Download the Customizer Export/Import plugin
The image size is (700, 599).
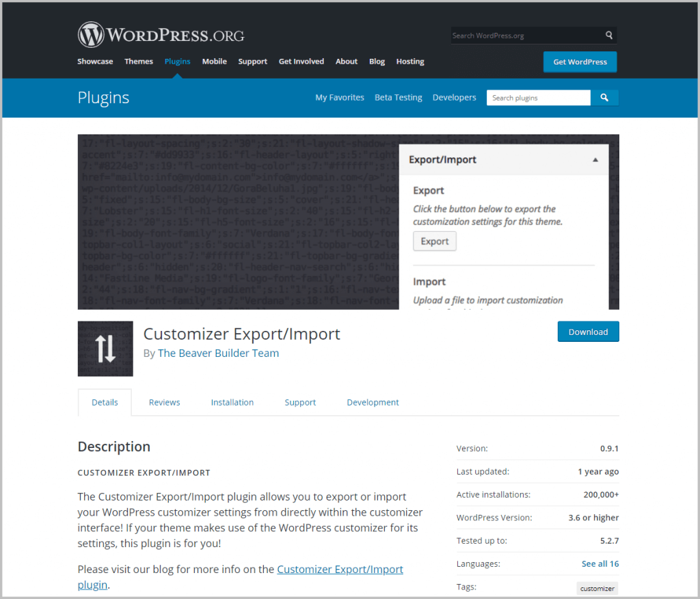588,332
